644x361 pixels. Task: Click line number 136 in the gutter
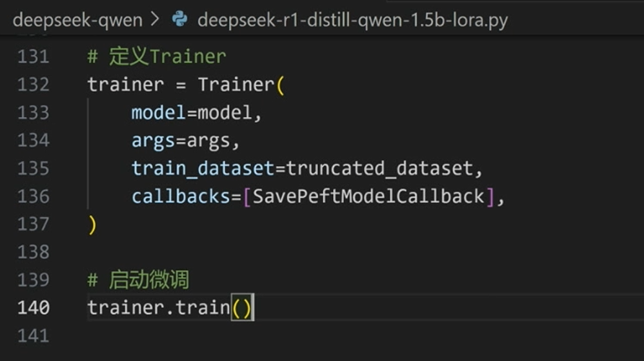pyautogui.click(x=34, y=196)
